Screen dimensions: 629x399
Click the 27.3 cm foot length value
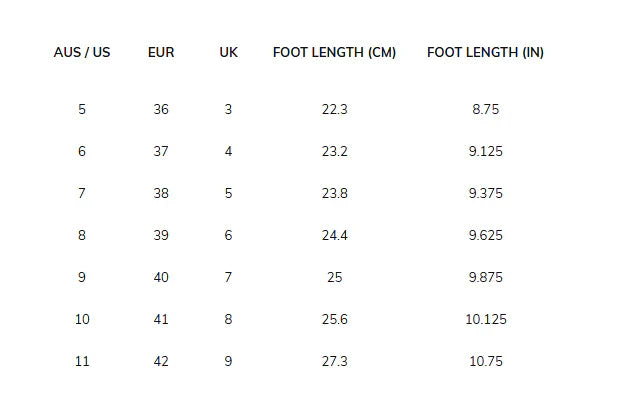click(335, 361)
